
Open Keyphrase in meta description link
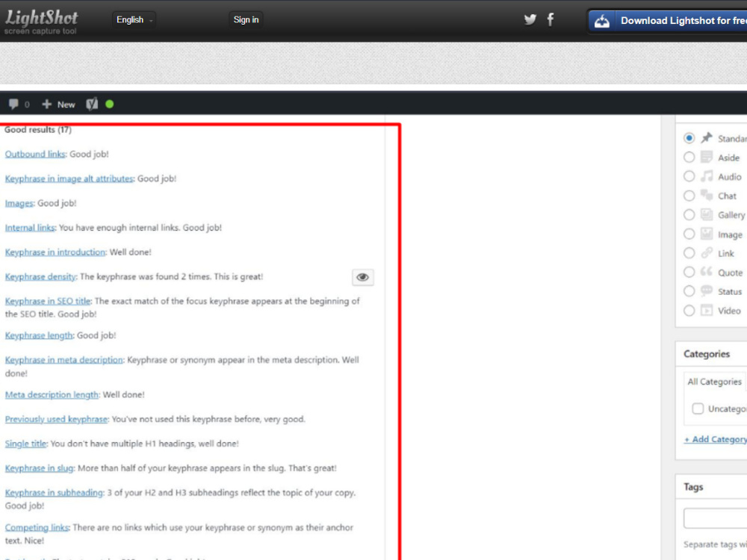(63, 360)
